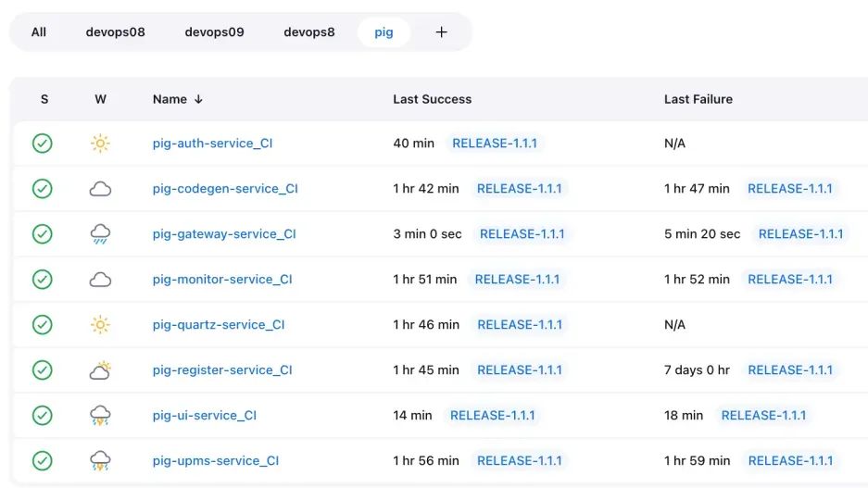
Task: Click success status icon for pig-upms-service_CI
Action: point(42,461)
